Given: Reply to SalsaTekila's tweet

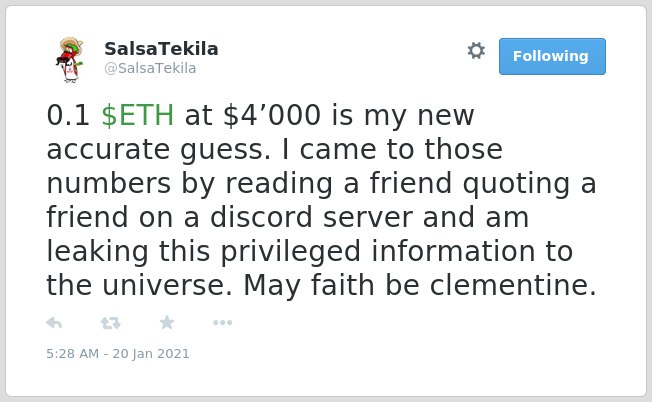Looking at the screenshot, I should click(54, 323).
